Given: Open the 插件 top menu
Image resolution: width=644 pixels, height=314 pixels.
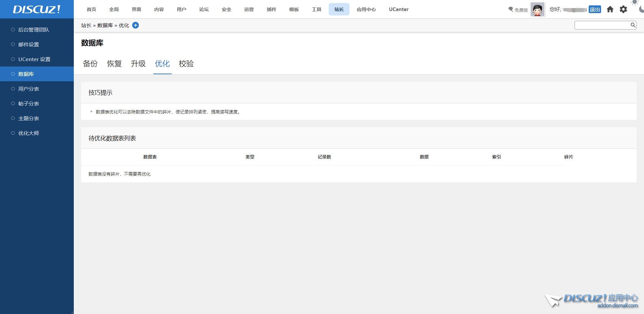Looking at the screenshot, I should [271, 9].
